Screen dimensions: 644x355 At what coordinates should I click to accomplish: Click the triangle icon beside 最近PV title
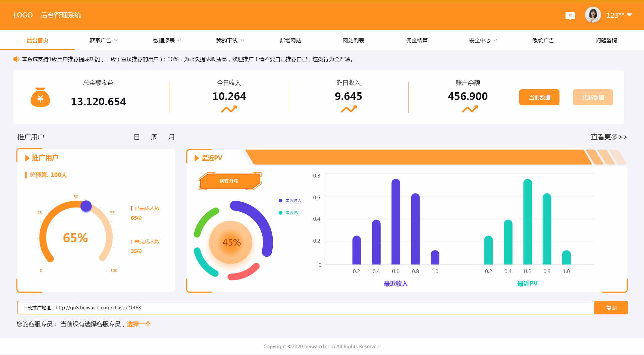197,158
